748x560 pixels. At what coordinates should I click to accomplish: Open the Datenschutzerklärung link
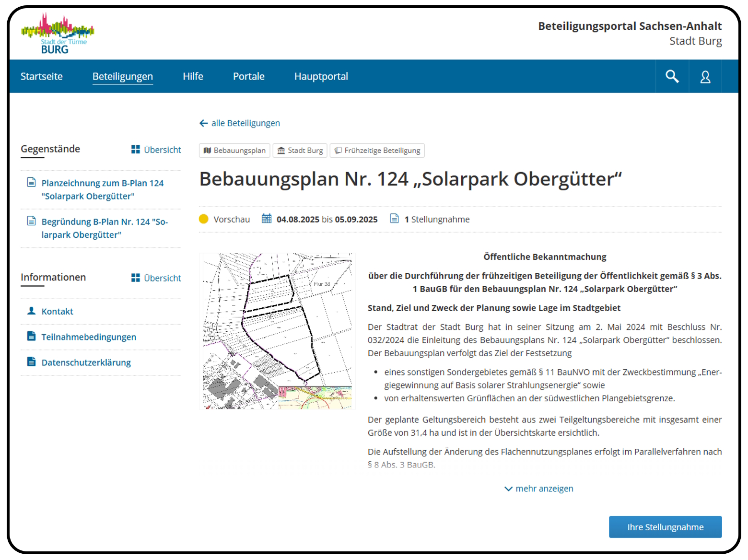[x=86, y=362]
